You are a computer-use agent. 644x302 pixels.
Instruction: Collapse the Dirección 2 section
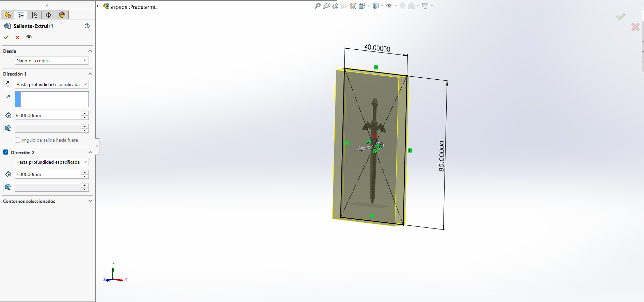point(90,153)
